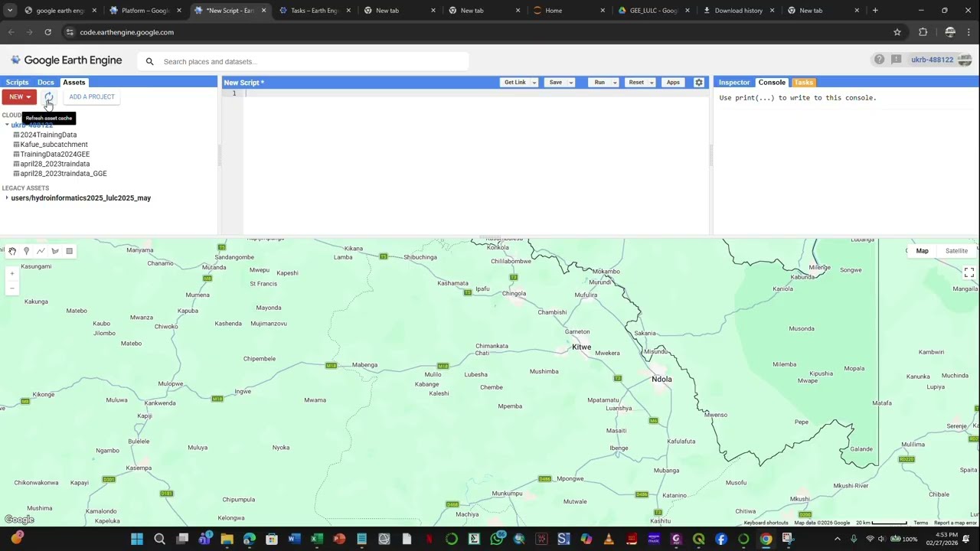The height and width of the screenshot is (551, 980).
Task: Select the Assets tab
Action: (74, 83)
